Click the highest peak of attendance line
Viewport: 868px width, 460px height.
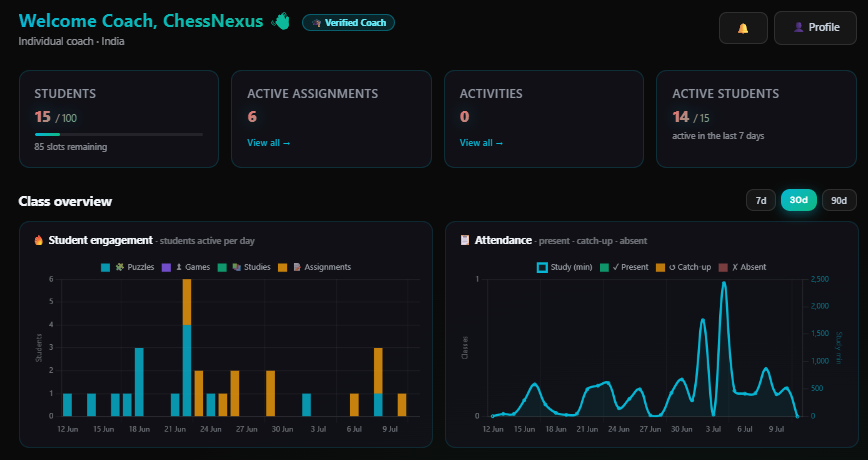(x=724, y=283)
